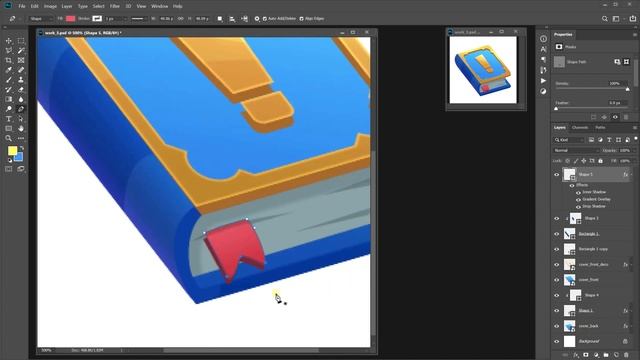Screen dimensions: 640x360
Task: Hide the cover_front layer
Action: pyautogui.click(x=556, y=280)
